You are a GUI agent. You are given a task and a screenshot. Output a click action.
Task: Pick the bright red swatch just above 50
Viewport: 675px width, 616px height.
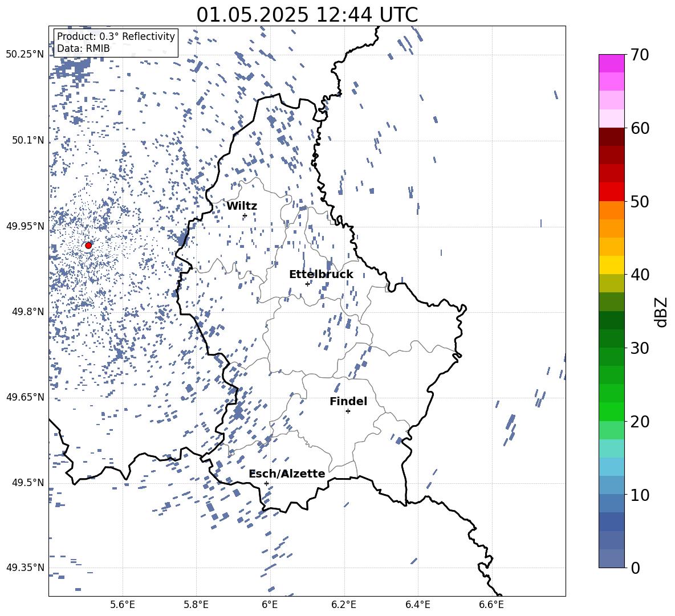click(612, 192)
